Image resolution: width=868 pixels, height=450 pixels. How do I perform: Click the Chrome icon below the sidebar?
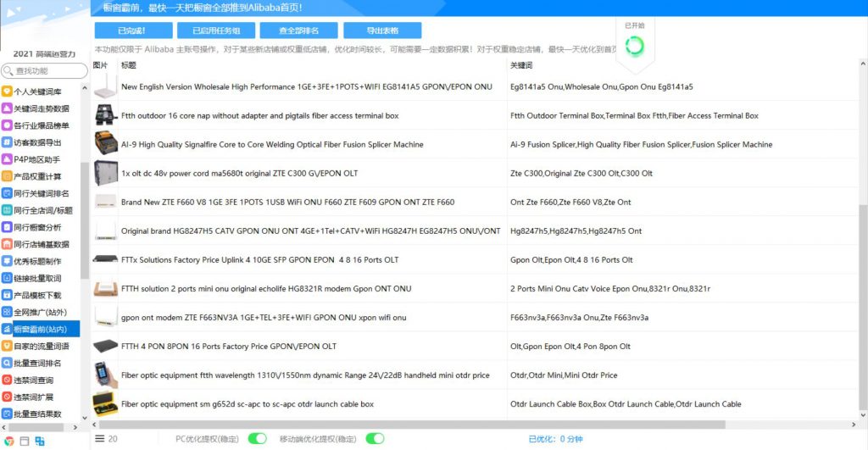[8, 442]
